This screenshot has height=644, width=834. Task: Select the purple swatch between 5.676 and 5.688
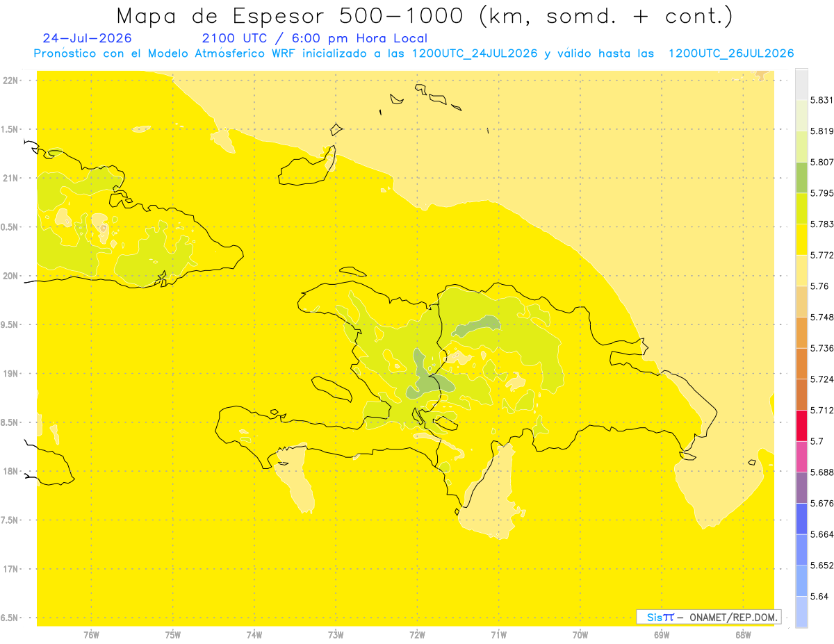click(801, 487)
